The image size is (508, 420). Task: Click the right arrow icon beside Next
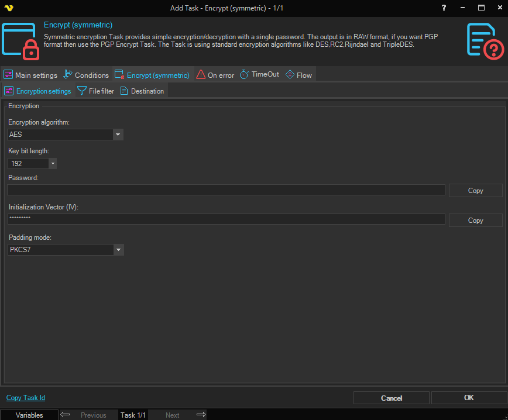[201, 415]
